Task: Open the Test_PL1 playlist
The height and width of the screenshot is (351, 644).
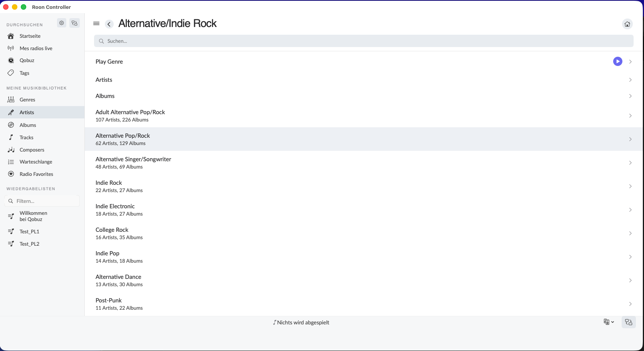Action: (29, 231)
